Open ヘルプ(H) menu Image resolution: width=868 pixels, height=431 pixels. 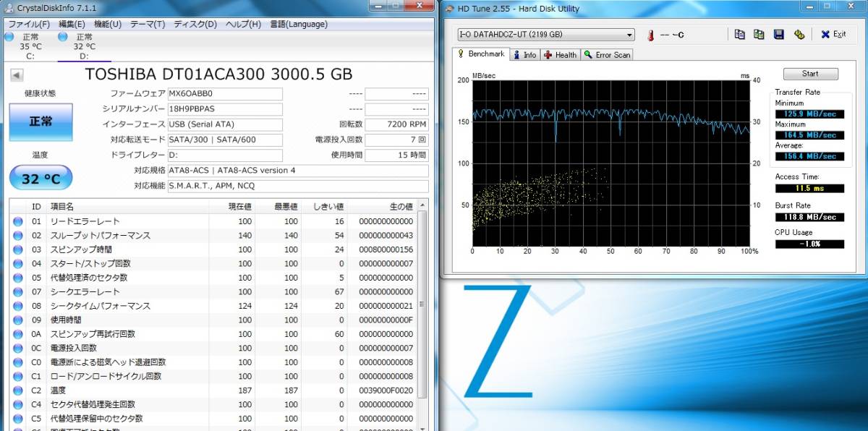243,24
